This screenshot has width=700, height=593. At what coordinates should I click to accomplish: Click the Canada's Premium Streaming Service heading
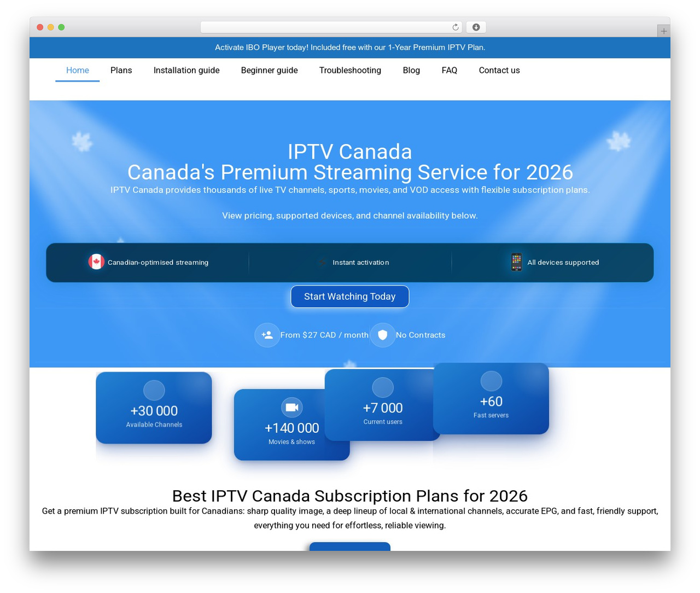[350, 172]
